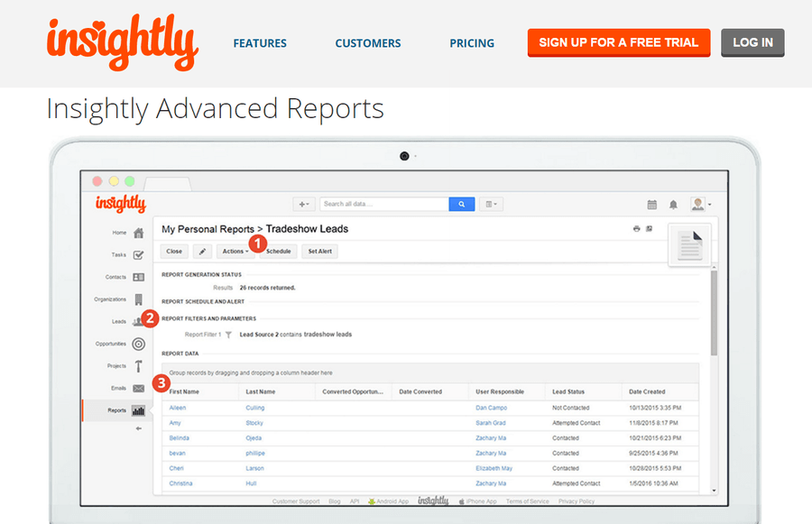Image resolution: width=812 pixels, height=524 pixels.
Task: Print the Tradeshow Leads report
Action: click(x=636, y=228)
